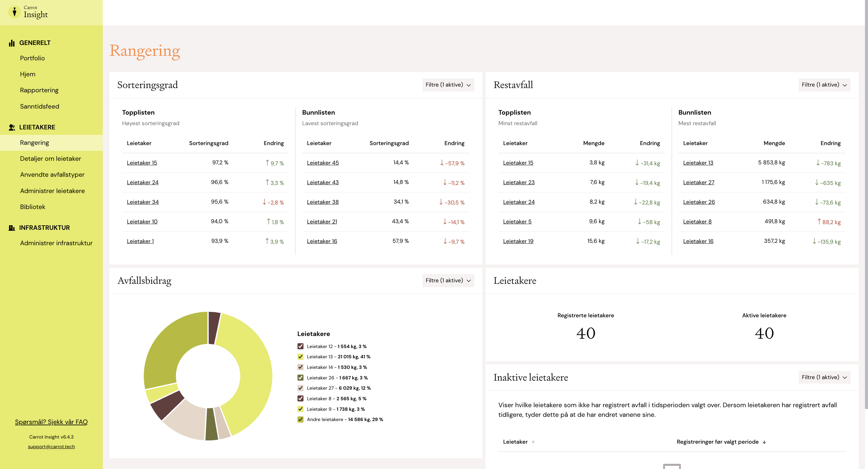The image size is (868, 469).
Task: Expand Sorteringsgrad filter dropdown
Action: click(x=448, y=85)
